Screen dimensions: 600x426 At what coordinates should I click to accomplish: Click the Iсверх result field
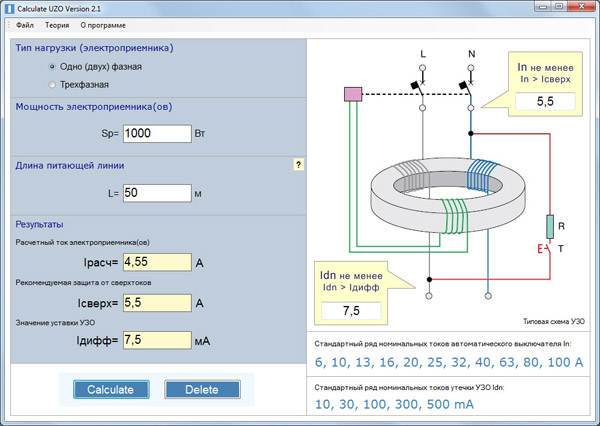click(156, 302)
